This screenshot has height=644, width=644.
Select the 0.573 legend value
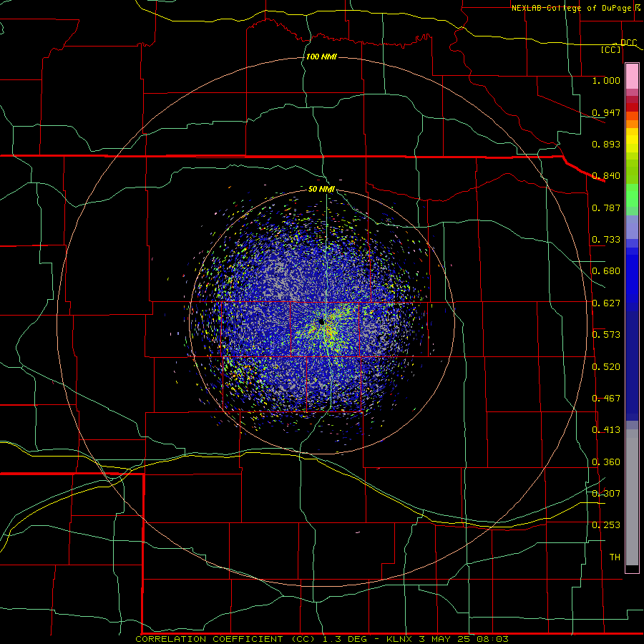click(x=606, y=335)
